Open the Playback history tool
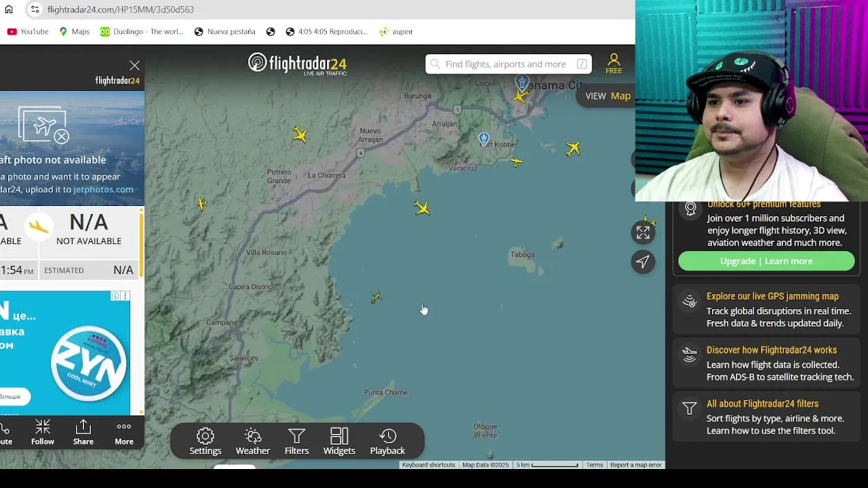Image resolution: width=868 pixels, height=488 pixels. click(387, 441)
